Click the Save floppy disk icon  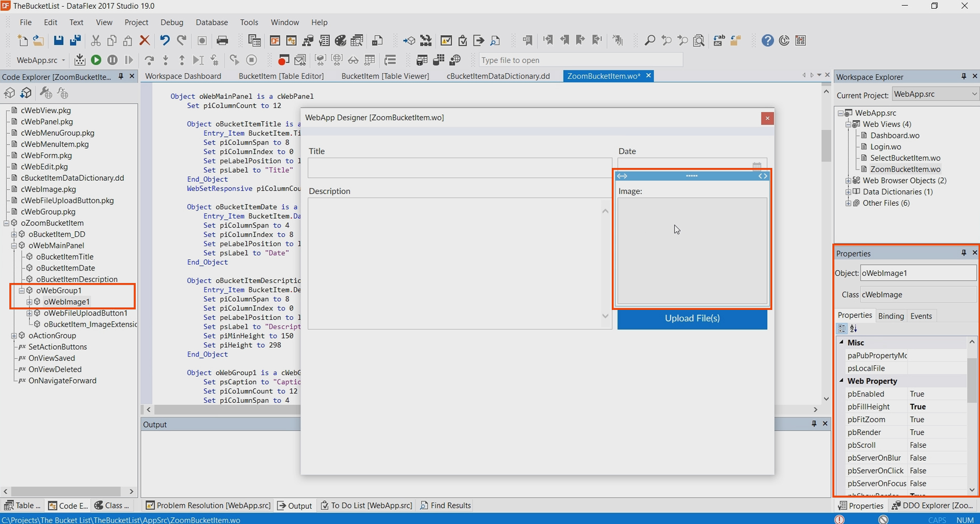pos(58,40)
